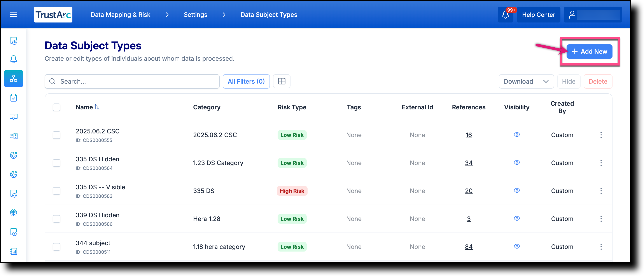The width and height of the screenshot is (644, 276).
Task: Click the table column layout icon button
Action: point(282,81)
